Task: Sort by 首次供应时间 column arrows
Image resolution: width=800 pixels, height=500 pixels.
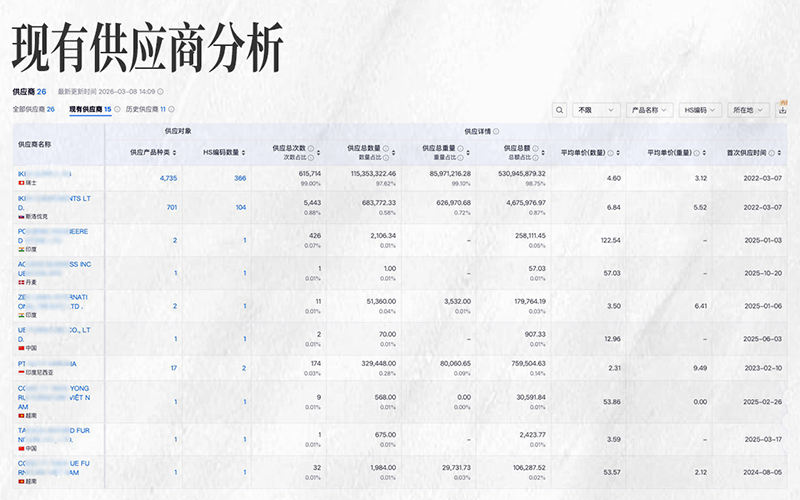Action: [779, 152]
